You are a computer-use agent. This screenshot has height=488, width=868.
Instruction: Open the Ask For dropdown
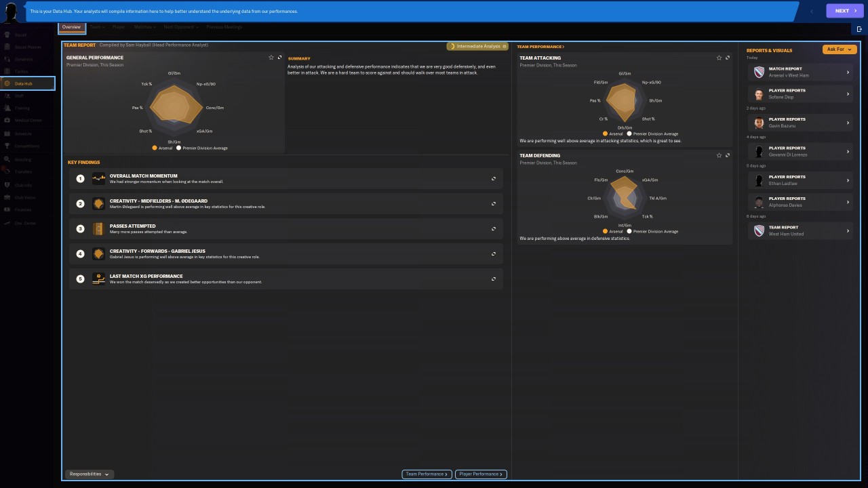coord(840,49)
